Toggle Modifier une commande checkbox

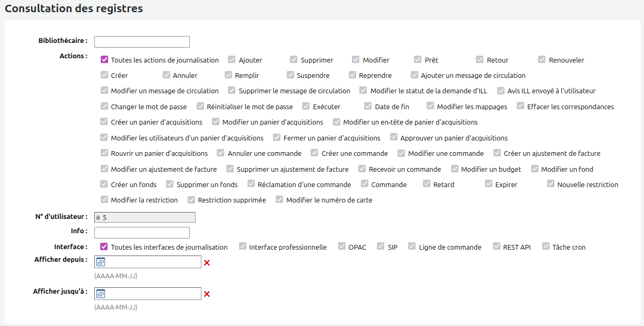402,153
